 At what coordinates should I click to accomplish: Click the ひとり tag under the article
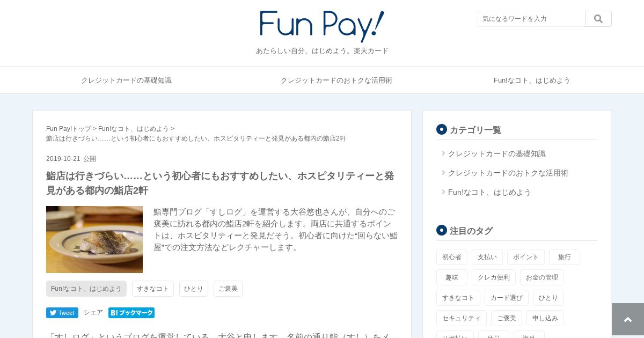[x=194, y=289]
